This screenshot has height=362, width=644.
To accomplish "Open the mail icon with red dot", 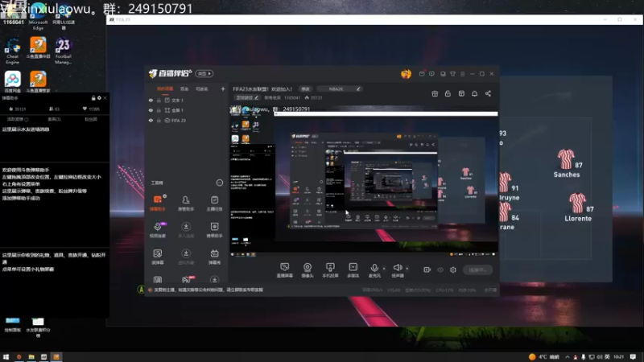I will 422,74.
